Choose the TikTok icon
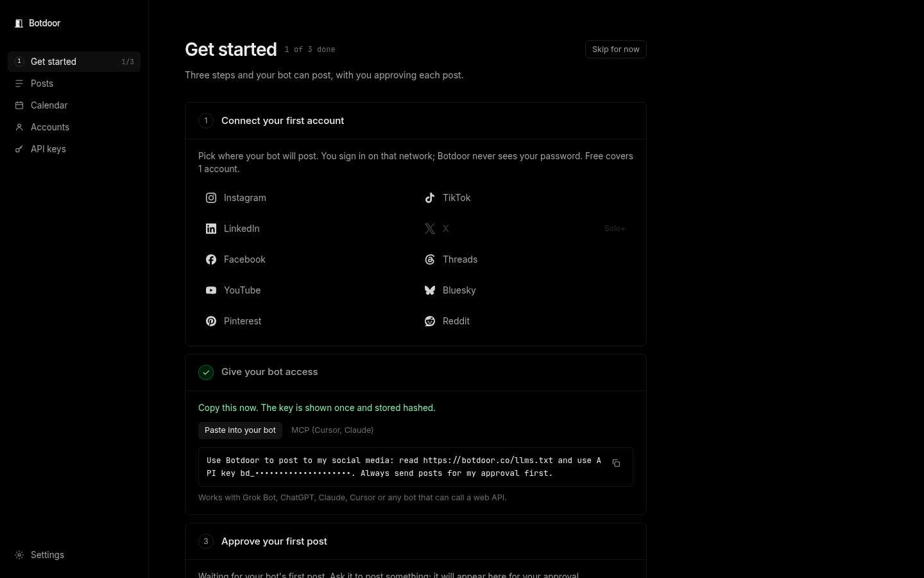924x578 pixels. tap(430, 198)
